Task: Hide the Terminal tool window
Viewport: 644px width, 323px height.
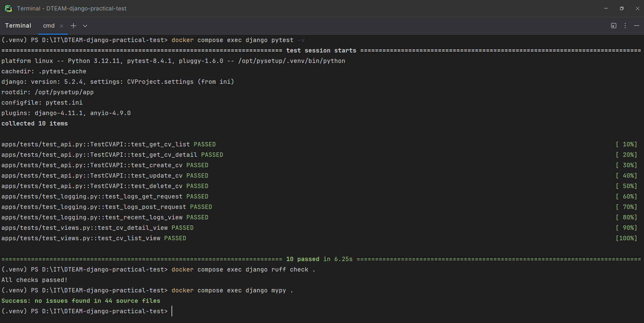Action: (x=637, y=26)
